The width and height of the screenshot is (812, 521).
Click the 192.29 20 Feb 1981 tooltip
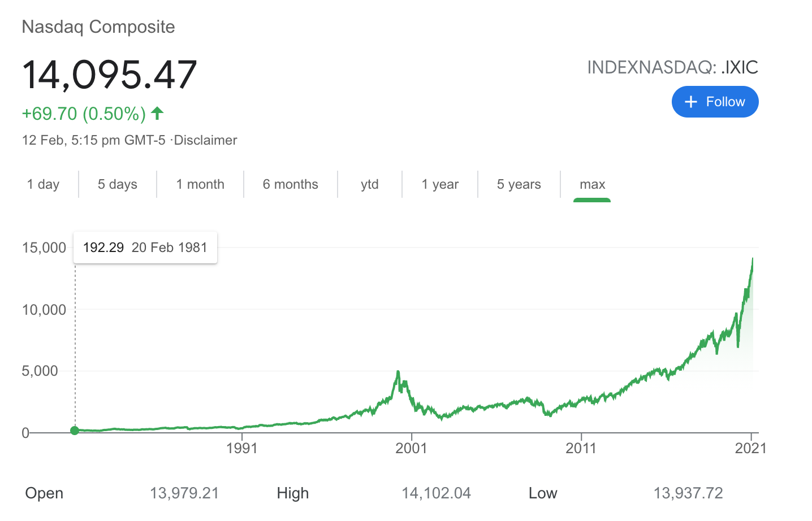coord(145,248)
